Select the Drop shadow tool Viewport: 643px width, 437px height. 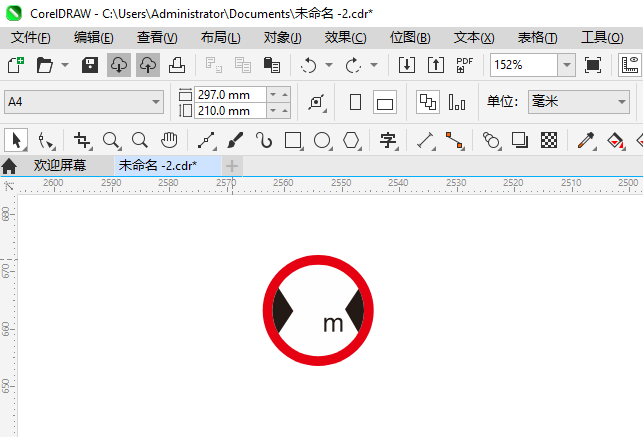tap(520, 140)
